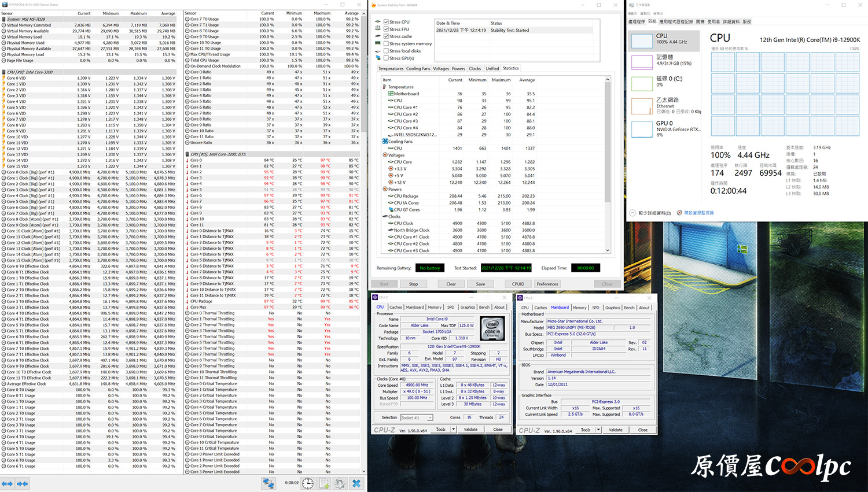Select GPU 0 graph in Task Manager sidebar
This screenshot has width=868, height=492.
(x=642, y=129)
